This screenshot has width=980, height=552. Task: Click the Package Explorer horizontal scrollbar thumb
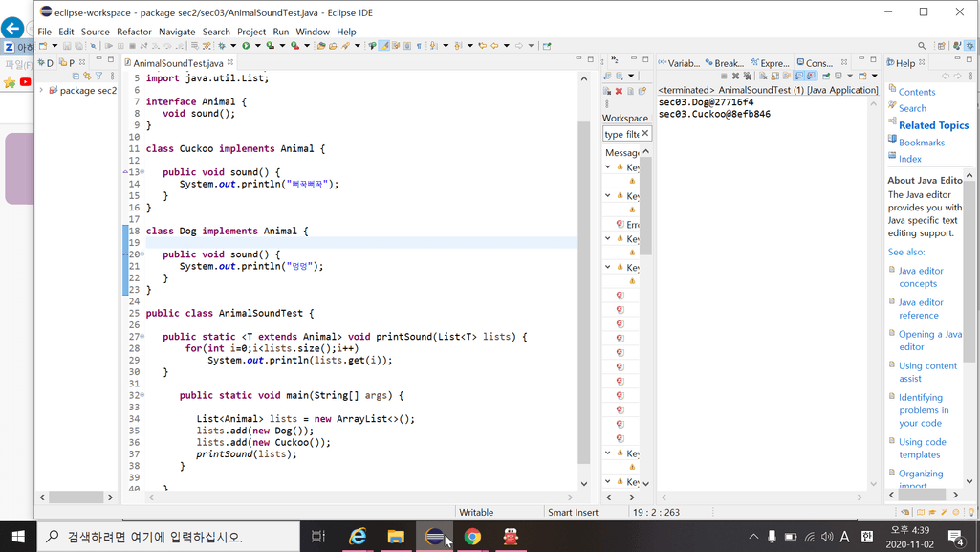(x=76, y=497)
